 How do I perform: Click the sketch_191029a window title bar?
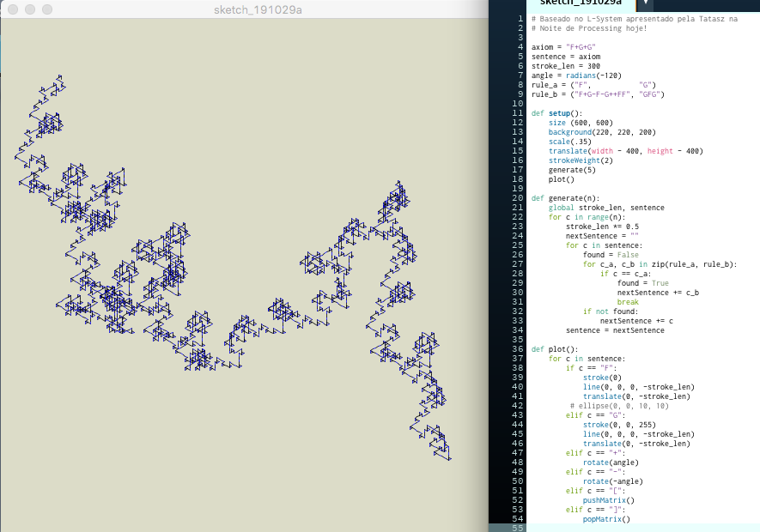[258, 9]
